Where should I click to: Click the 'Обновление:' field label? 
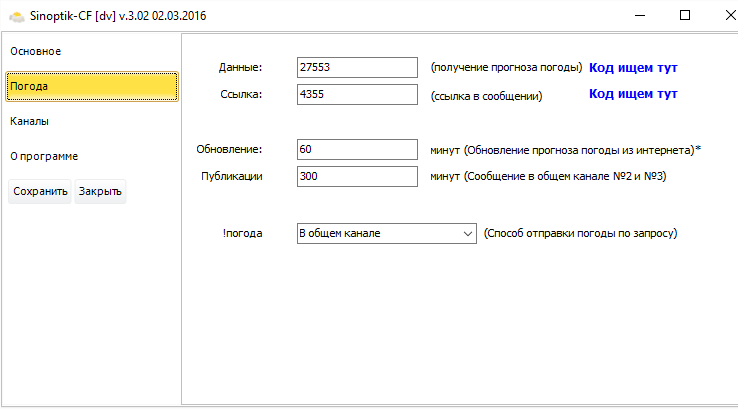(229, 149)
